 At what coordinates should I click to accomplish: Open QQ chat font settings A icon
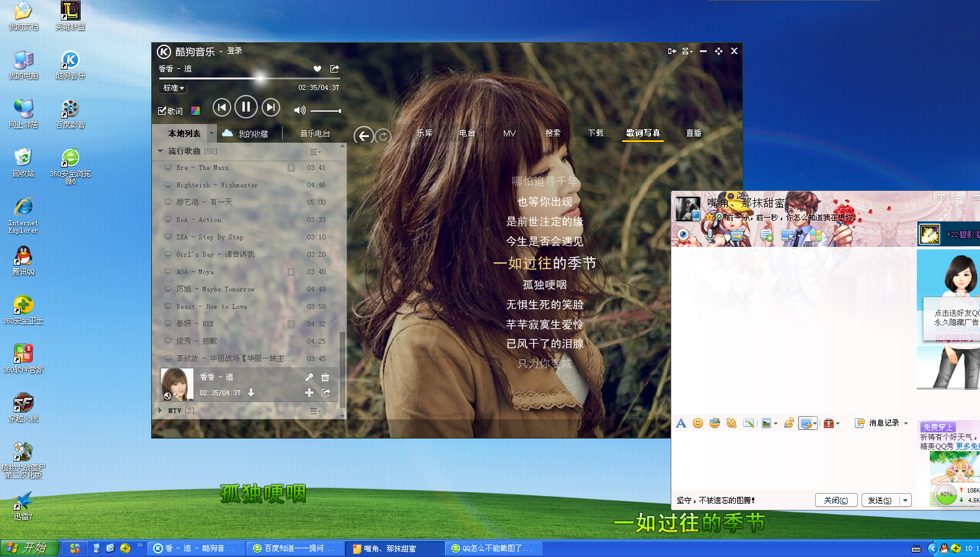click(681, 423)
